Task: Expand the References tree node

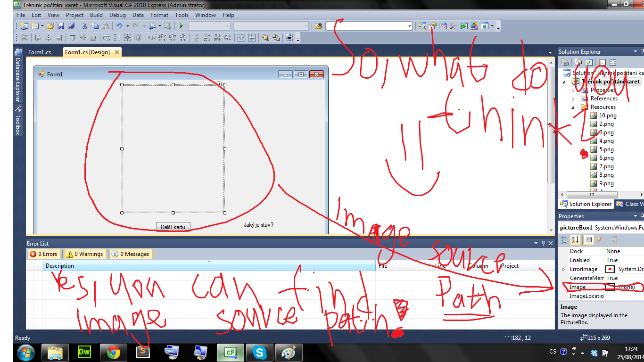Action: [x=573, y=99]
